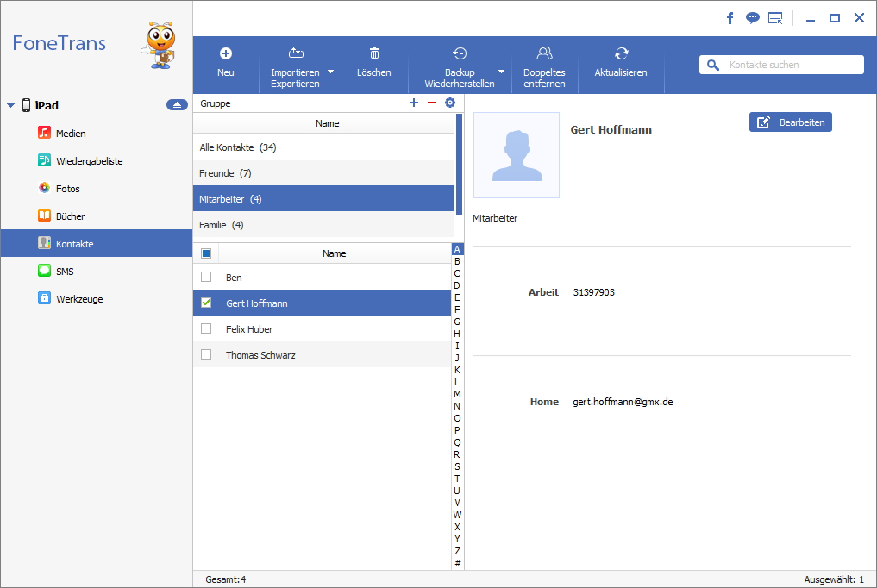The height and width of the screenshot is (588, 877).
Task: Expand Importieren Exportieren dropdown arrow
Action: click(x=330, y=72)
